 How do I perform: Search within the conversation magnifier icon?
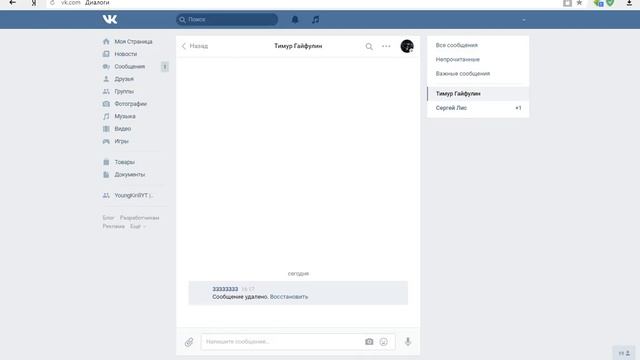click(x=369, y=47)
